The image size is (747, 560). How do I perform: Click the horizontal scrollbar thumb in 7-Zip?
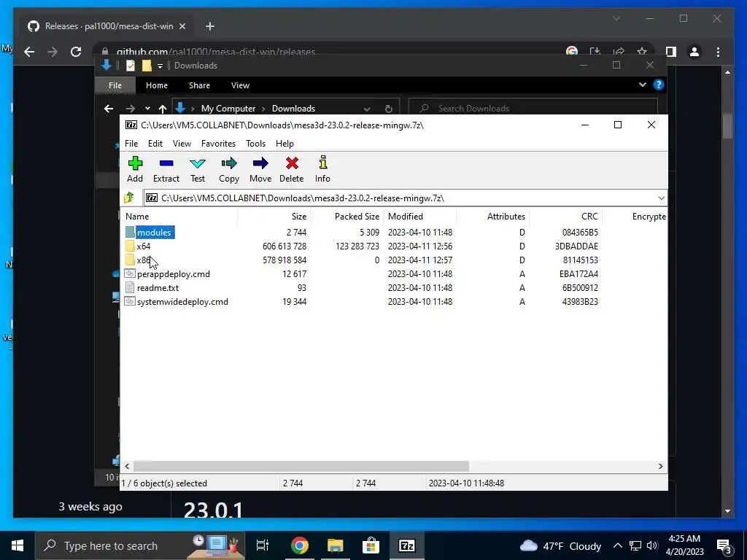point(301,466)
